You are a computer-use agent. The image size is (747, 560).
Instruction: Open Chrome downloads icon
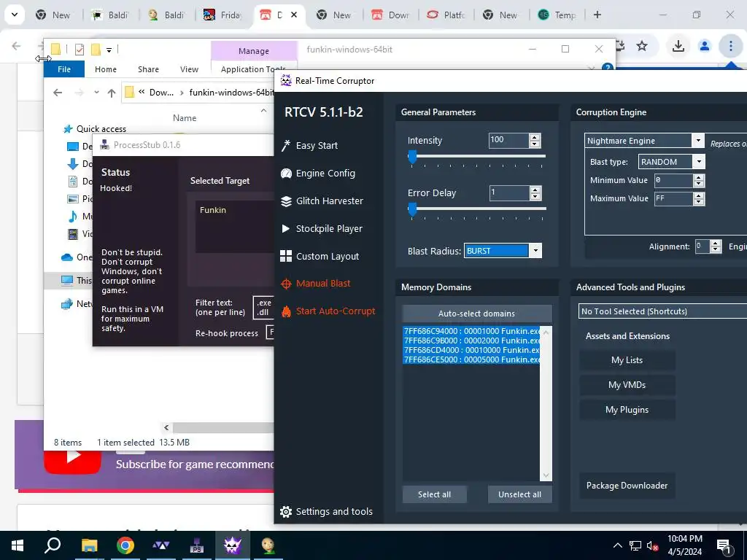[x=678, y=46]
